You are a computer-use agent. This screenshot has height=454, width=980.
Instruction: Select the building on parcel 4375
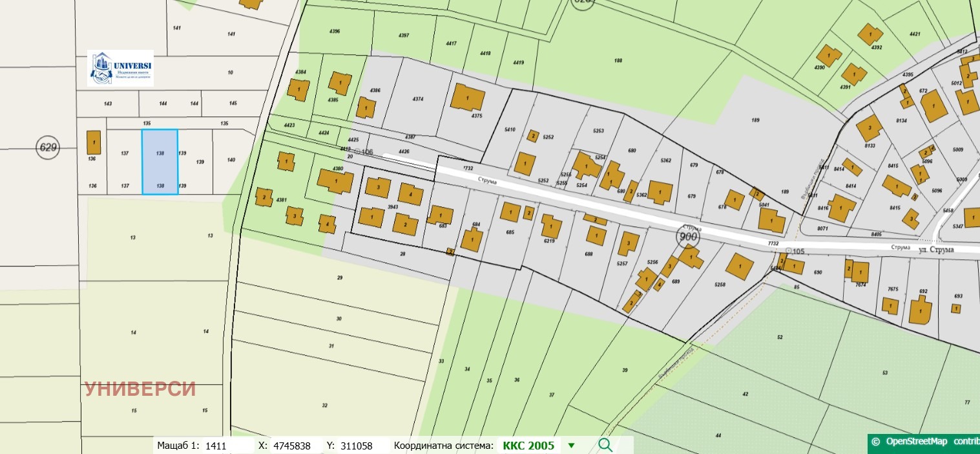[467, 98]
